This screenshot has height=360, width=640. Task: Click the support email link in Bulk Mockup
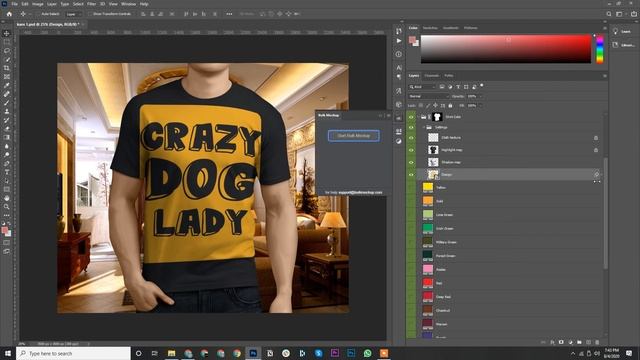pos(360,192)
